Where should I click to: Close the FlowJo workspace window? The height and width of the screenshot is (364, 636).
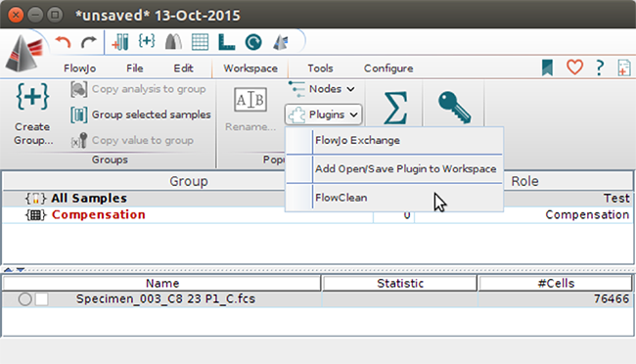(x=16, y=15)
